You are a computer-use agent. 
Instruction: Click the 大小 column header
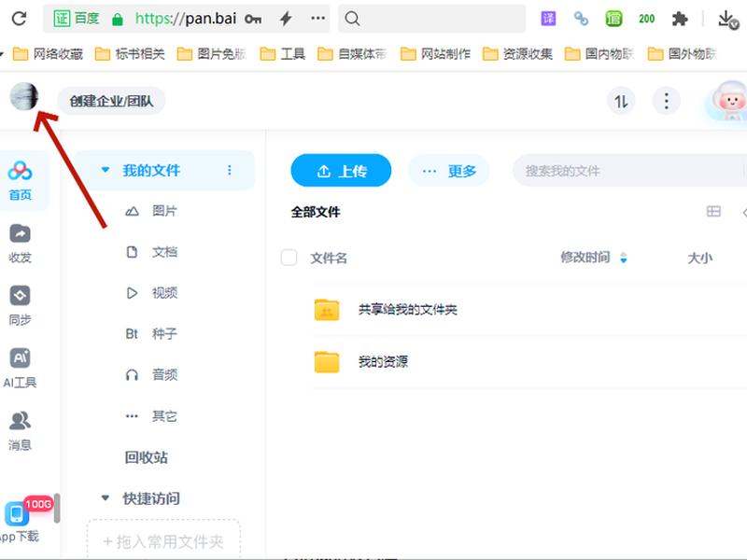[x=699, y=258]
